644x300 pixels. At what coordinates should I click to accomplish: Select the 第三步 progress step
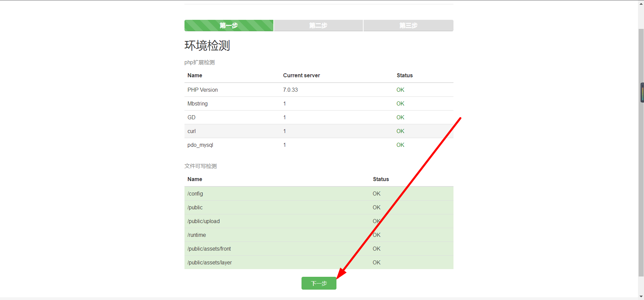408,26
